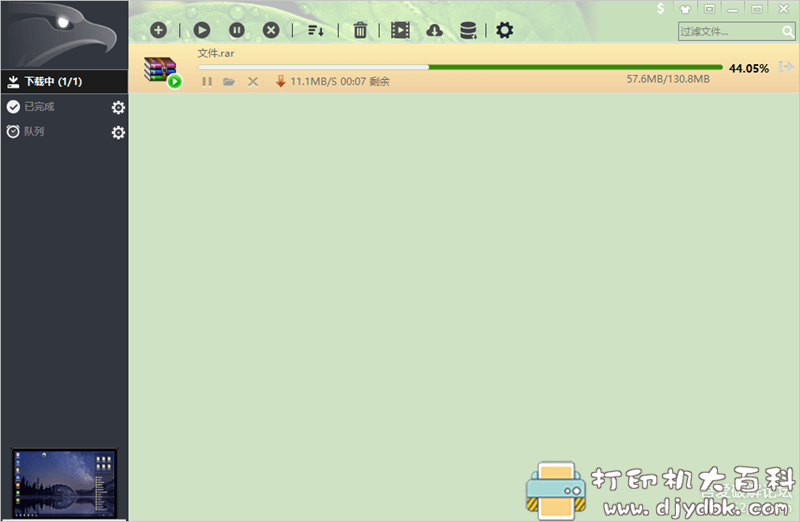The width and height of the screenshot is (800, 522).
Task: Click the 44.05% percentage text
Action: tap(748, 68)
